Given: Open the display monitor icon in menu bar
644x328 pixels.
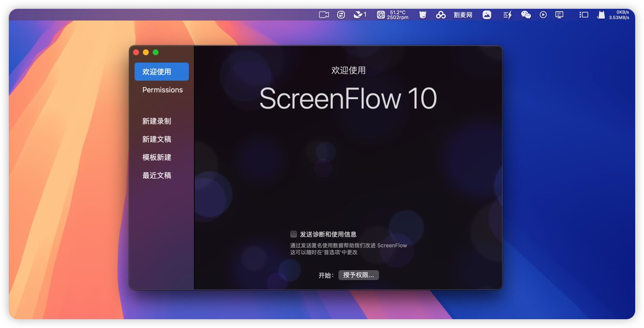Looking at the screenshot, I should tap(559, 15).
